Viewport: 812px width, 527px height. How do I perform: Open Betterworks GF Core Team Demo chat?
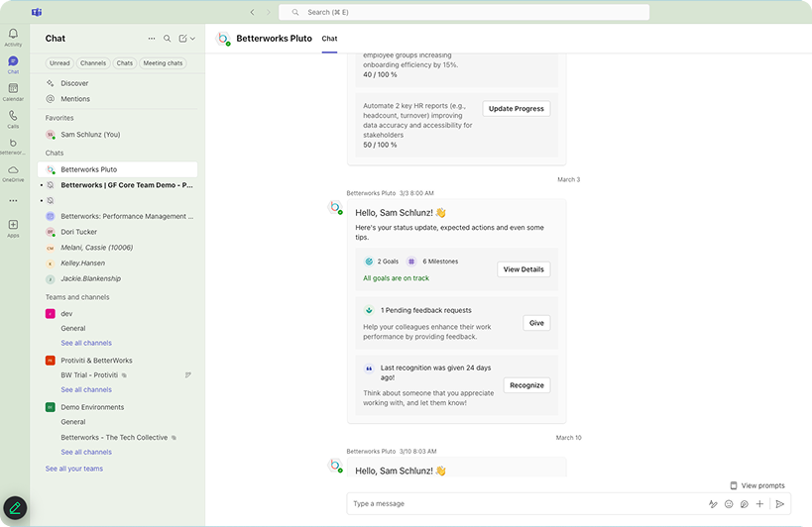(118, 185)
